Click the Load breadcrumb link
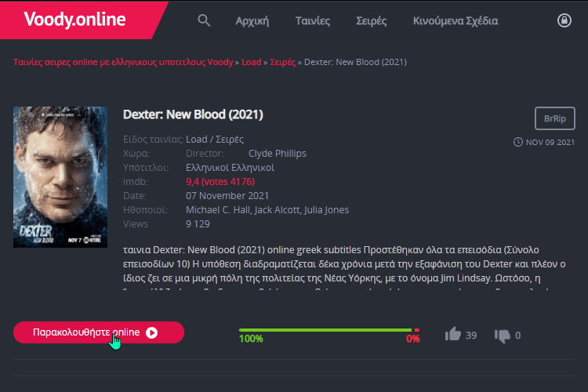The image size is (588, 392). (251, 62)
